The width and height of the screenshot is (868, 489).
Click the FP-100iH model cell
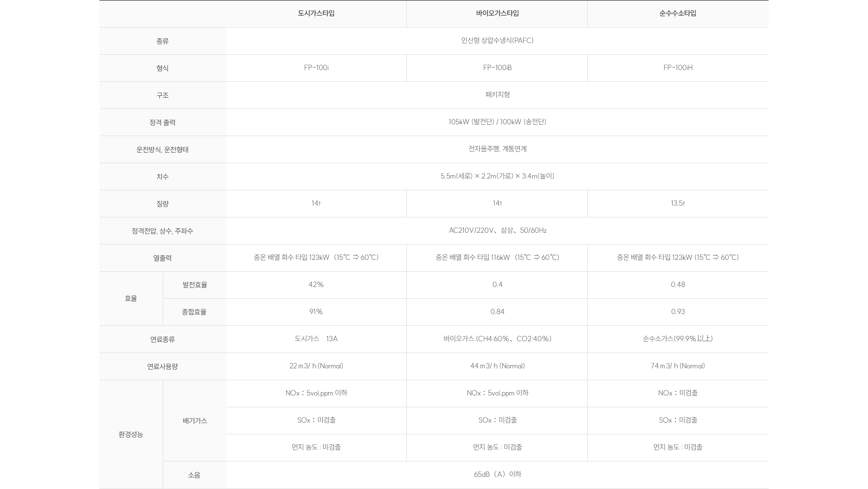point(678,68)
